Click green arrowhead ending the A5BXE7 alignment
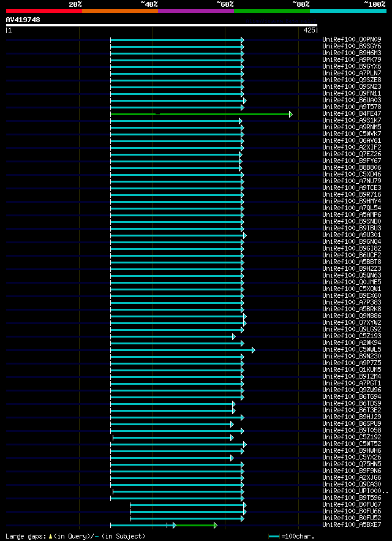Image resolution: width=392 pixels, height=541 pixels. (x=216, y=526)
